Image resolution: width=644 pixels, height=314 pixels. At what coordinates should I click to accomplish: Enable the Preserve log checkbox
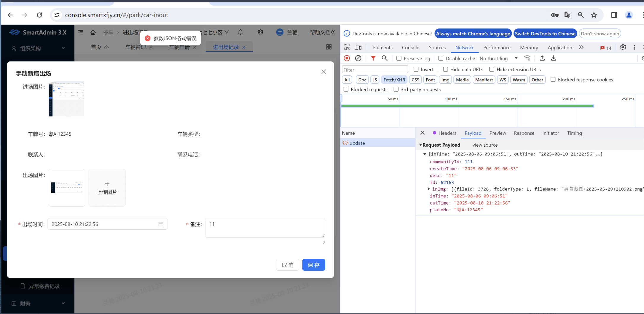[x=399, y=58]
